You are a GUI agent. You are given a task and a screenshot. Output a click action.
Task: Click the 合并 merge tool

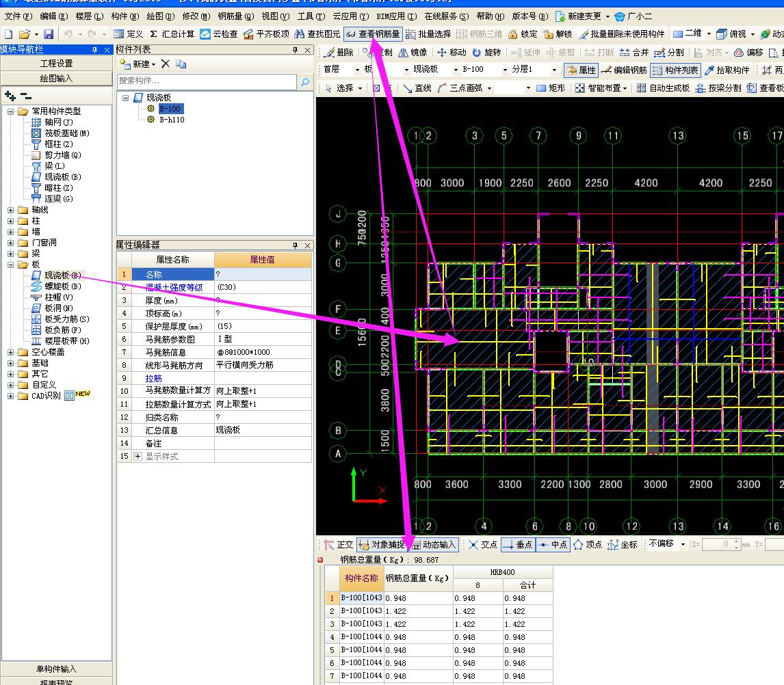(634, 53)
